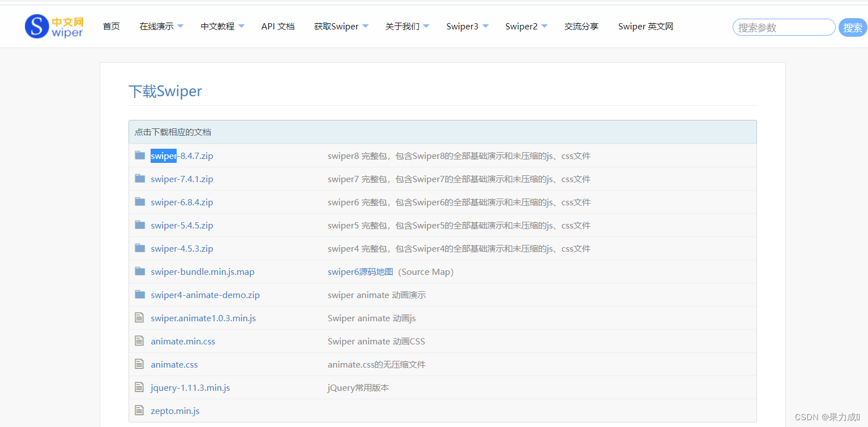Click the folder icon beside swiper-bundle.min.js.map
The image size is (868, 427).
coord(140,271)
